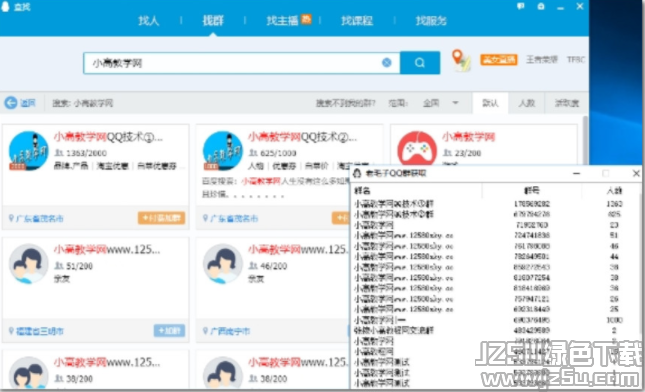Open avatar of the 51/200 member group
The width and height of the screenshot is (645, 392).
click(x=28, y=264)
